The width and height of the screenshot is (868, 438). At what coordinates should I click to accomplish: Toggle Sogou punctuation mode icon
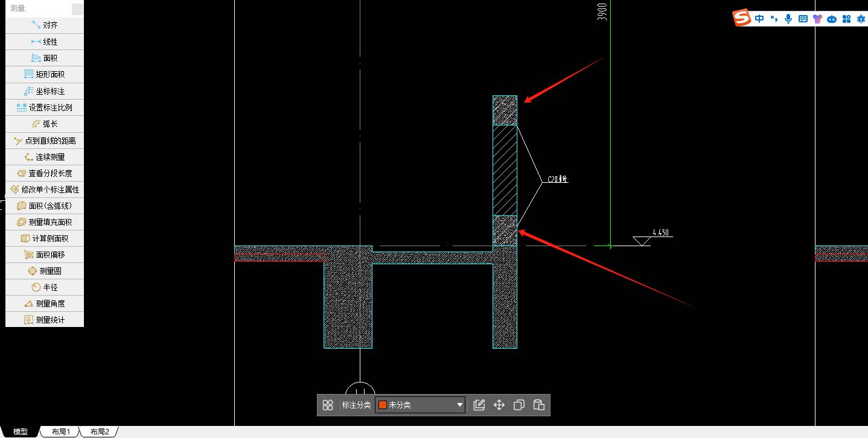[x=774, y=19]
